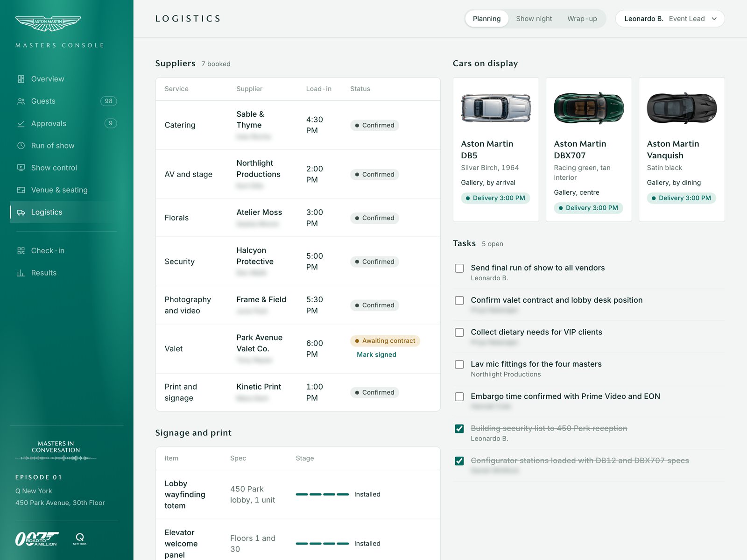Open the Aston Martin DBX707 car thumbnail
Screen dimensions: 747x560
pos(589,108)
